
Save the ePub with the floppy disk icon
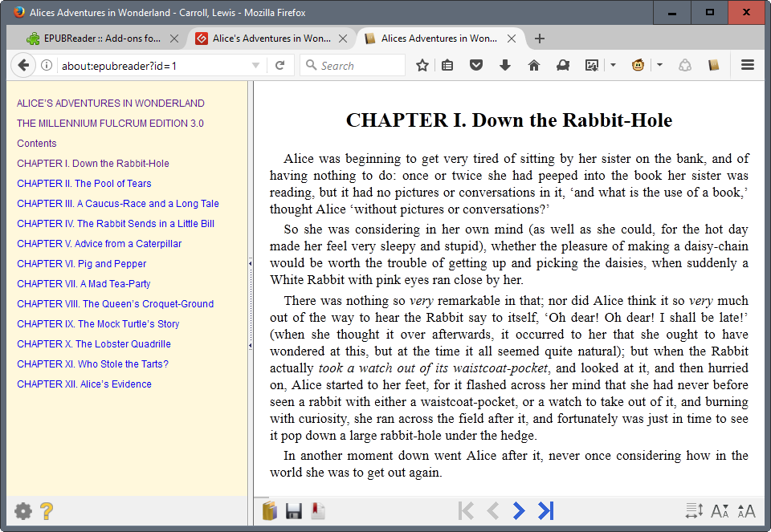(294, 511)
